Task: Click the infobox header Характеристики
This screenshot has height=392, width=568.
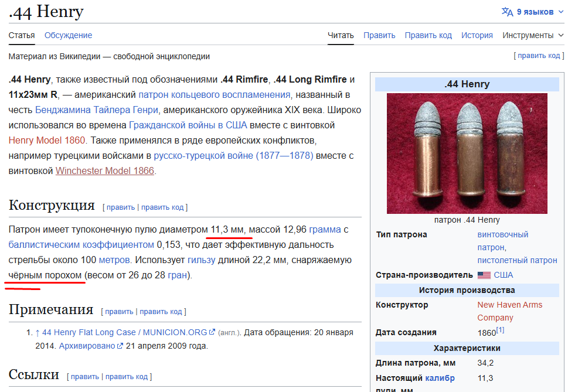Action: (x=467, y=348)
